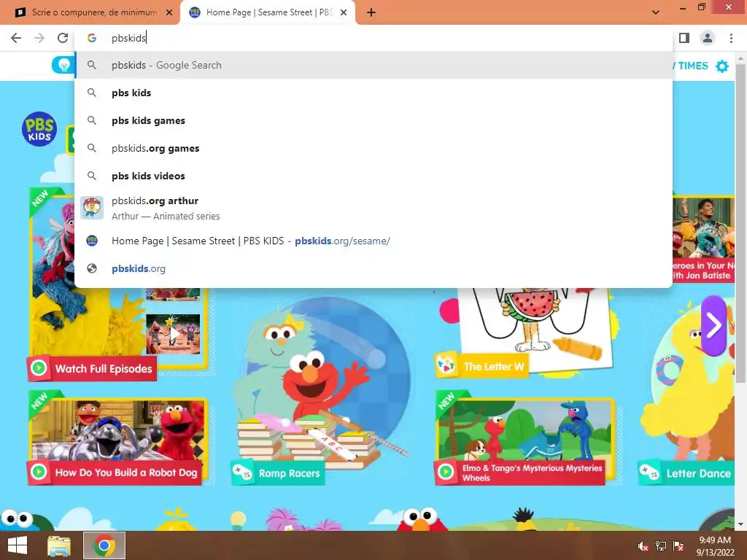Click the muted volume tray icon

click(x=643, y=546)
